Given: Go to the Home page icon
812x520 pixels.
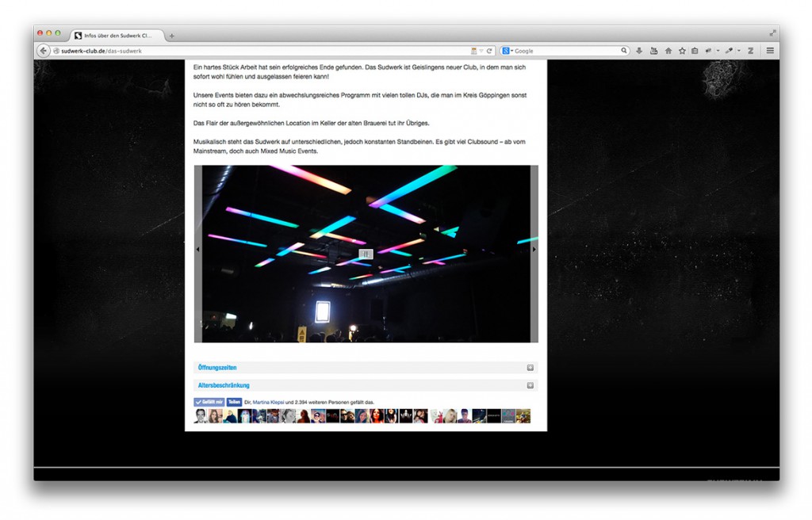Looking at the screenshot, I should coord(668,51).
